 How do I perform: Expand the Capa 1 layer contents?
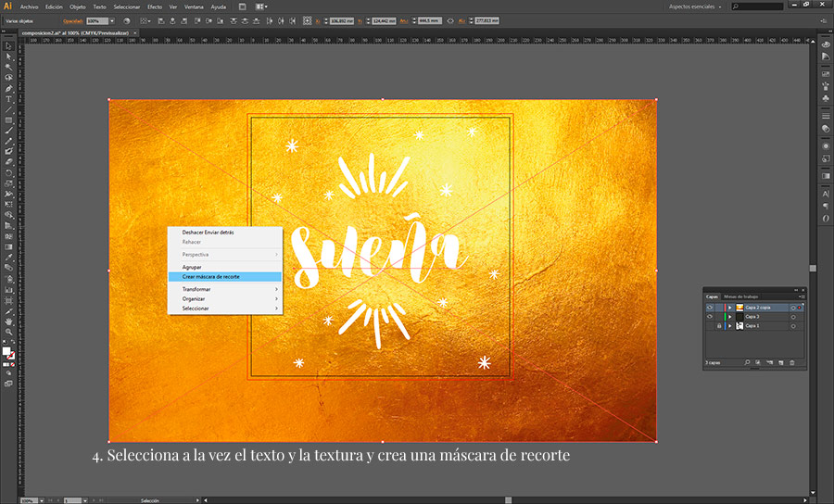730,326
